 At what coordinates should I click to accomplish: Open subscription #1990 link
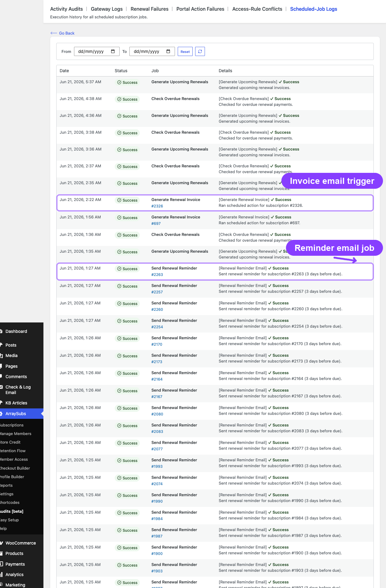[x=157, y=501]
